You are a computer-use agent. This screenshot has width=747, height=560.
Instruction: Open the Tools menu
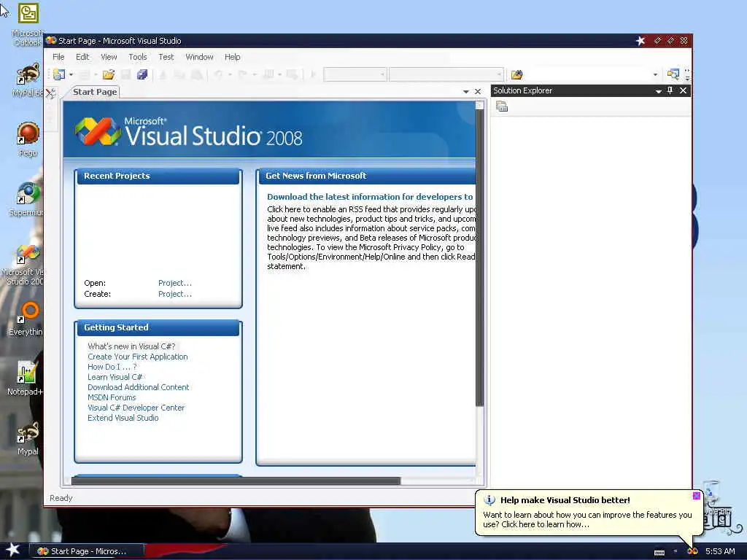point(138,57)
